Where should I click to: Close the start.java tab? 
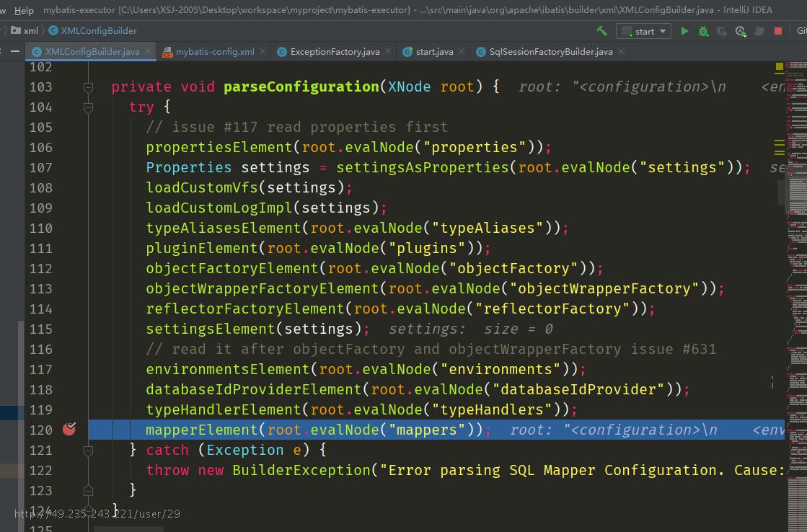click(x=462, y=51)
